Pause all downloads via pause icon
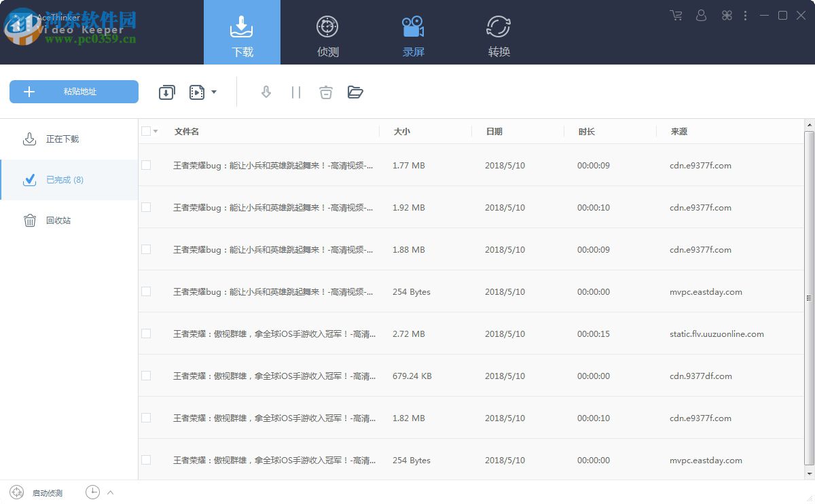 pos(295,92)
